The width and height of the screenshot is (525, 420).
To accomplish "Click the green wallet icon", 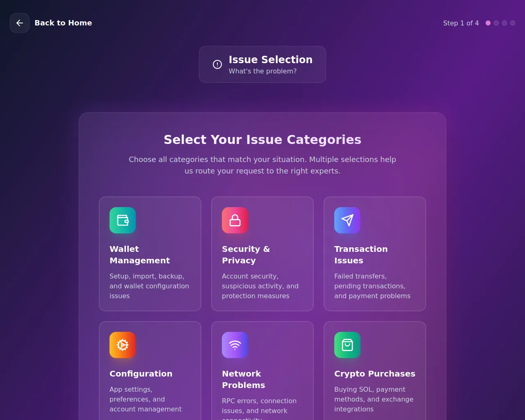I will (x=123, y=220).
